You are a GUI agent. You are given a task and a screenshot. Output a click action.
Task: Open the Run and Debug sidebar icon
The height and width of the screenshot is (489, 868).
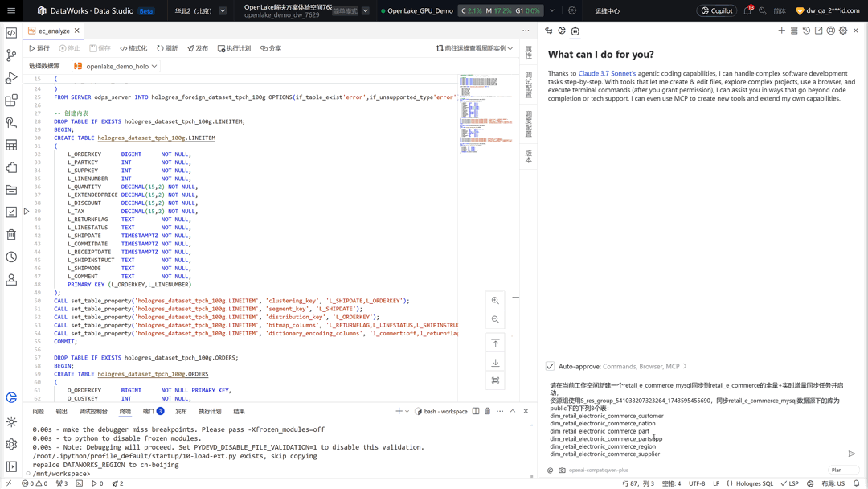coord(11,78)
